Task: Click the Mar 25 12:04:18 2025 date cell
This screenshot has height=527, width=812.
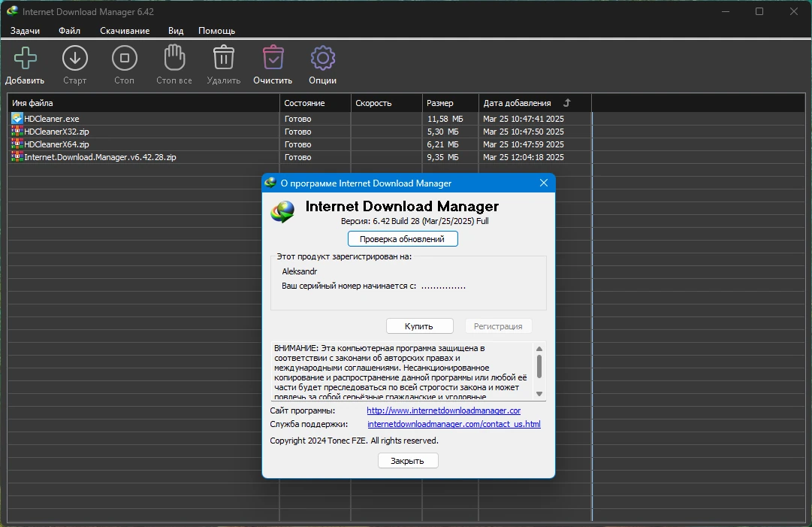Action: (523, 157)
